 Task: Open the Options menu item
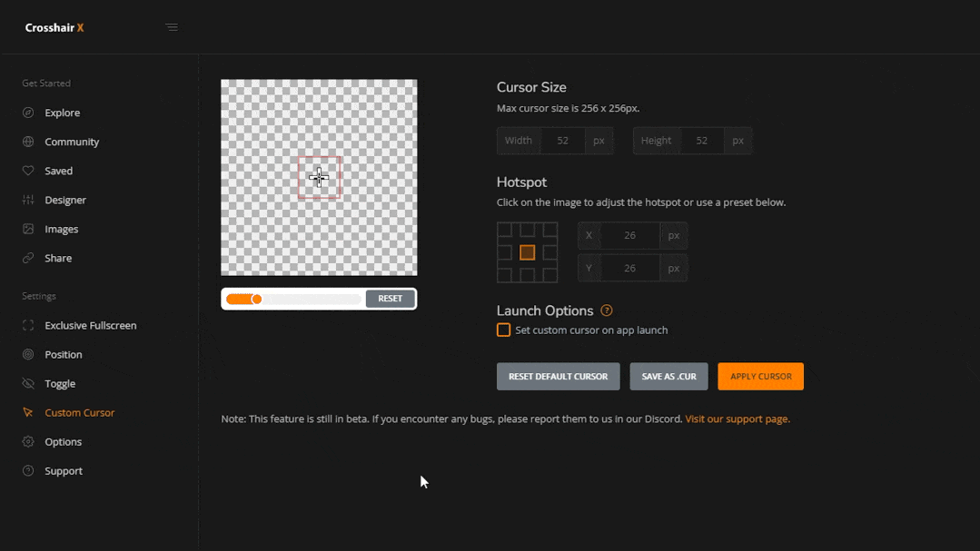pos(63,441)
